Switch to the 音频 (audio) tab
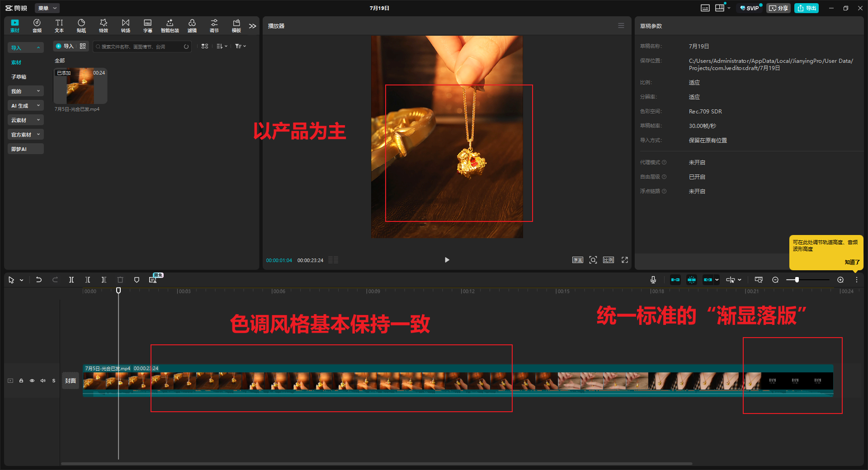Viewport: 868px width, 470px height. [x=37, y=26]
